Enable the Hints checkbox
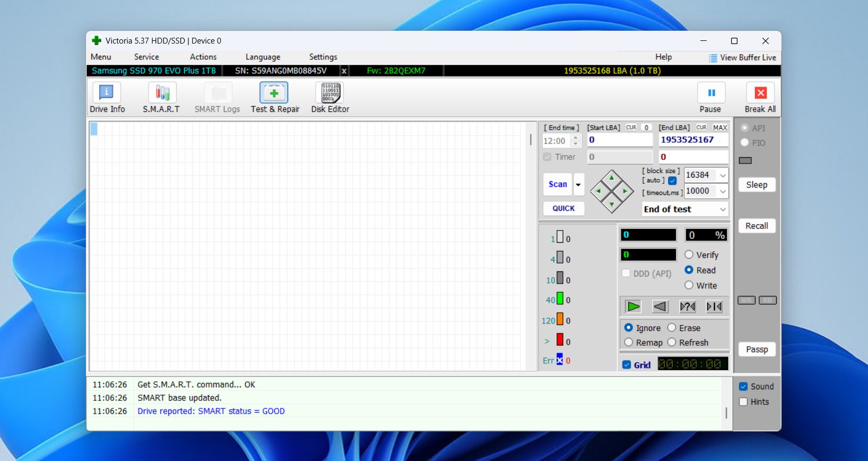Image resolution: width=868 pixels, height=461 pixels. (x=743, y=402)
